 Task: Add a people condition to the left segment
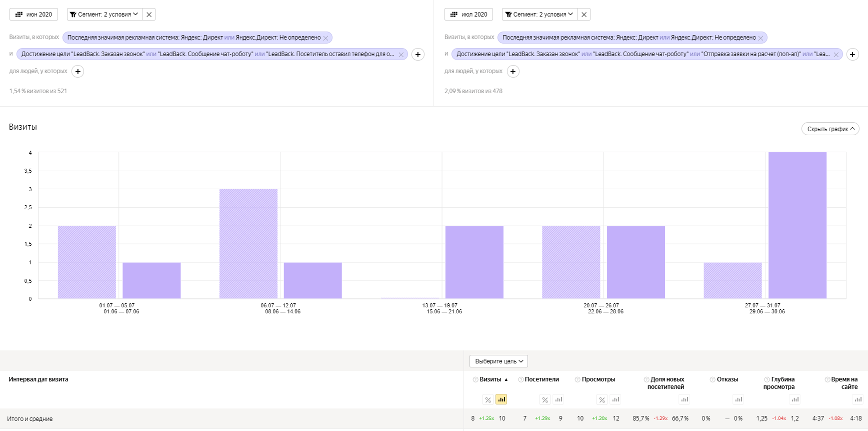[x=78, y=72]
